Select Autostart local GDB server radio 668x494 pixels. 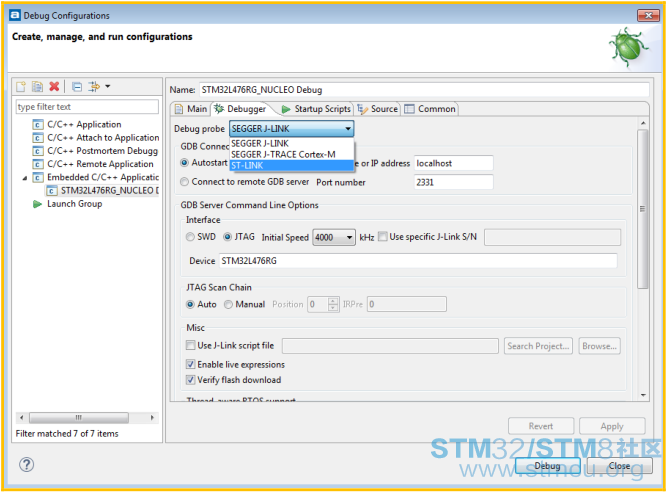pyautogui.click(x=184, y=163)
